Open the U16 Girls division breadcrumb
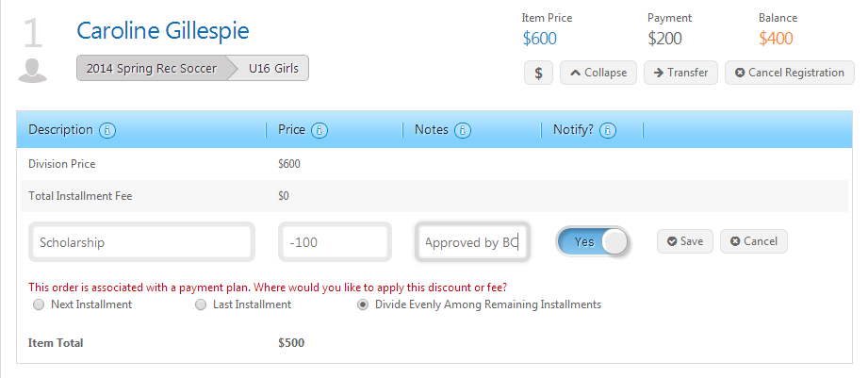Image resolution: width=868 pixels, height=378 pixels. (273, 68)
